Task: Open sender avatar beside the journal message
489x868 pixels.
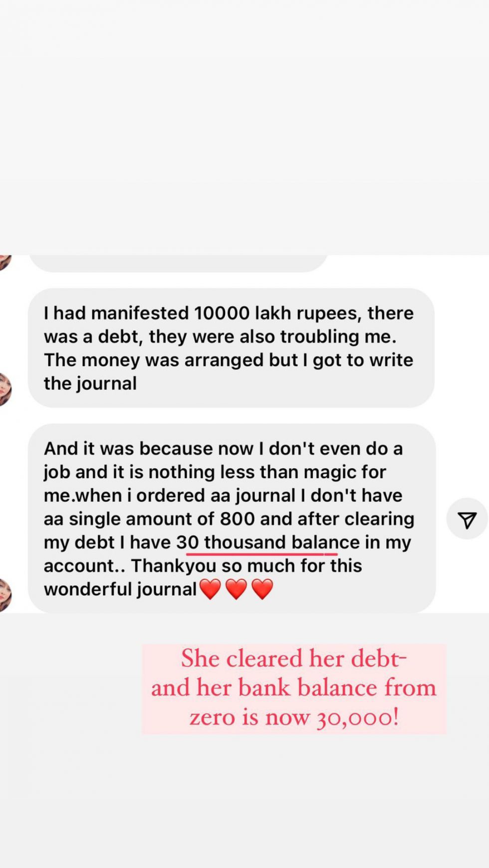Action: [x=4, y=389]
